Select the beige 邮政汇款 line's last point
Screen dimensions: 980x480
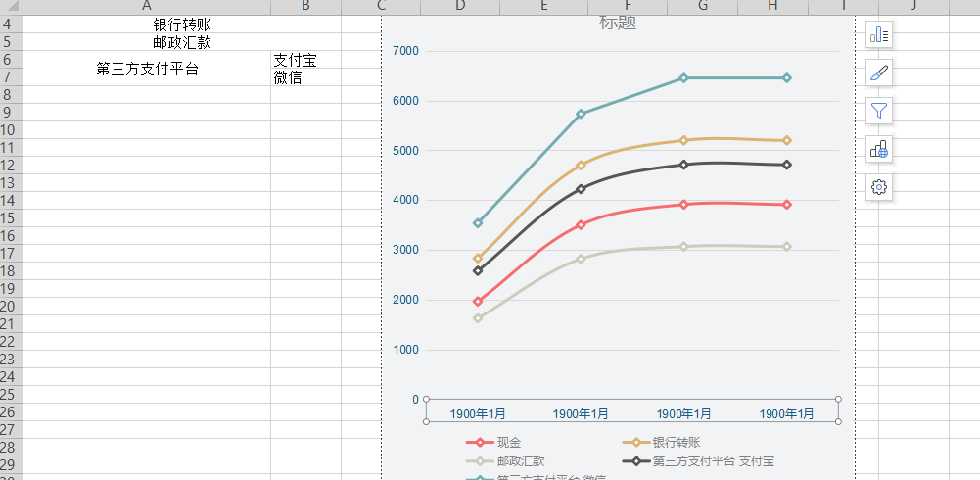(x=787, y=247)
